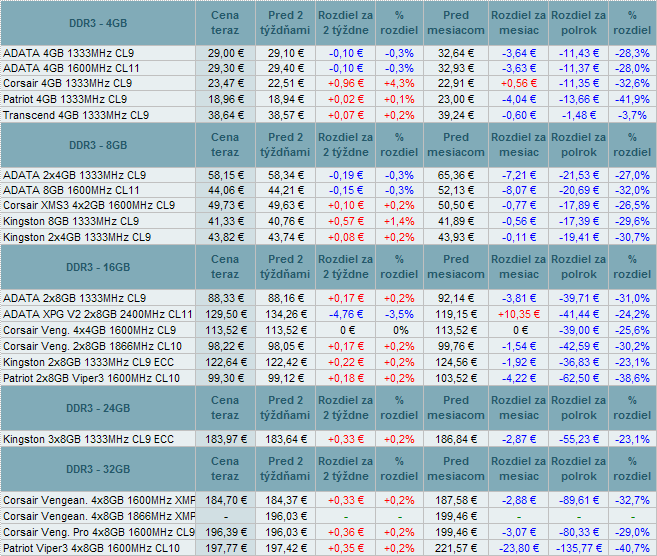
Task: Select Kingston 2x4GB 1333MHz CL9 row name
Action: click(x=77, y=237)
